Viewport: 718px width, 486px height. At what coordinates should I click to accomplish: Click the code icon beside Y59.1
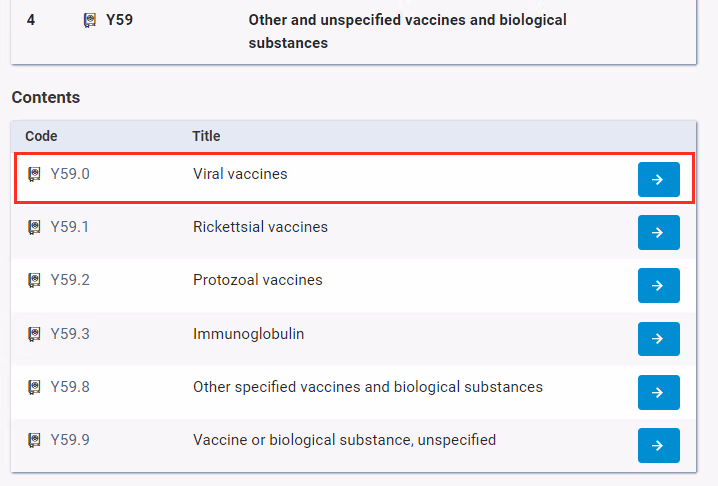click(x=35, y=227)
